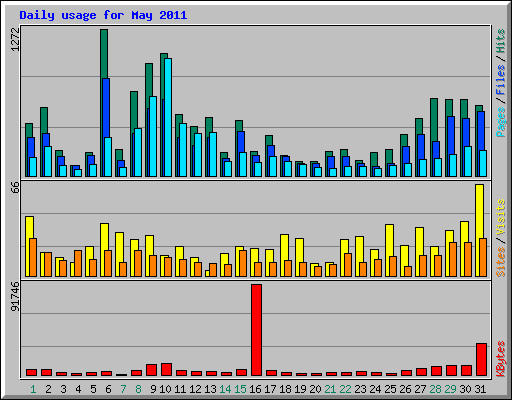512x400 pixels.
Task: Click the "Files" legend label
Action: point(500,80)
